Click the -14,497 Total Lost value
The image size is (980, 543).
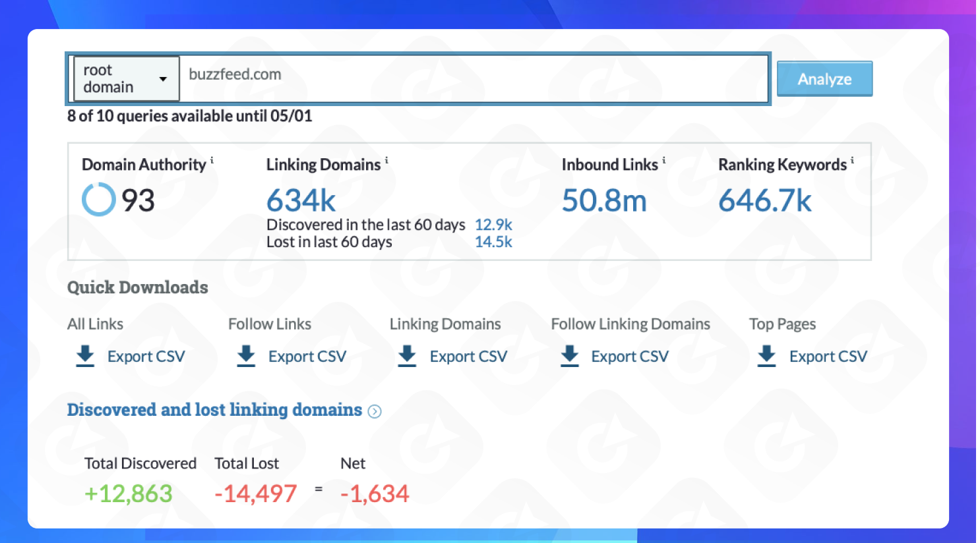pyautogui.click(x=256, y=494)
